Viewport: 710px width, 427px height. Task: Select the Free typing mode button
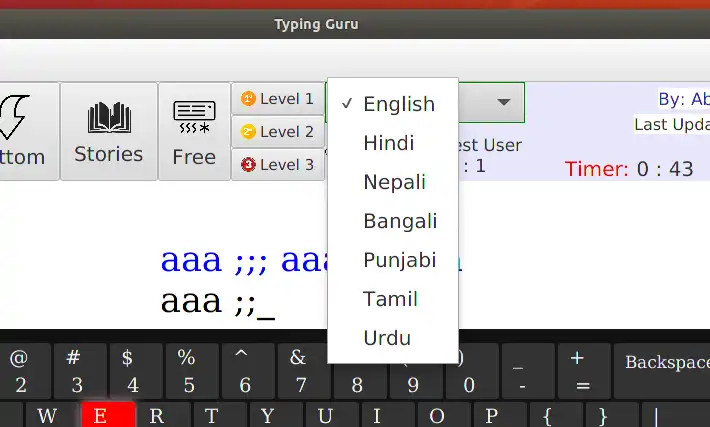194,131
